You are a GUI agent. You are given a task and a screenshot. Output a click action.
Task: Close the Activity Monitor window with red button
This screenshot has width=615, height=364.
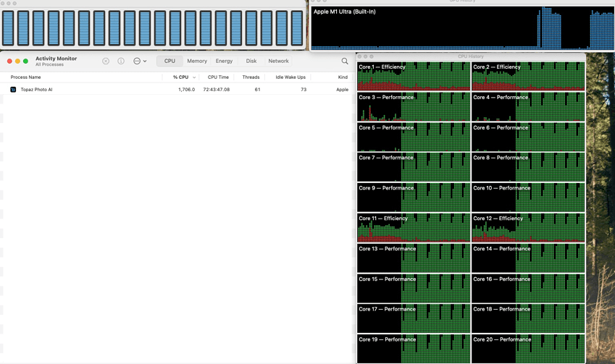coord(10,61)
